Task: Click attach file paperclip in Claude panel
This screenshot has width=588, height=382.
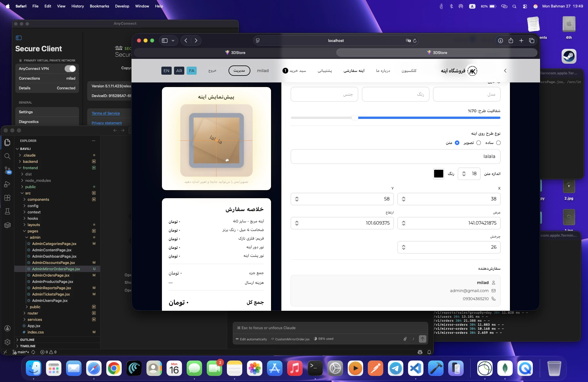Action: [405, 339]
